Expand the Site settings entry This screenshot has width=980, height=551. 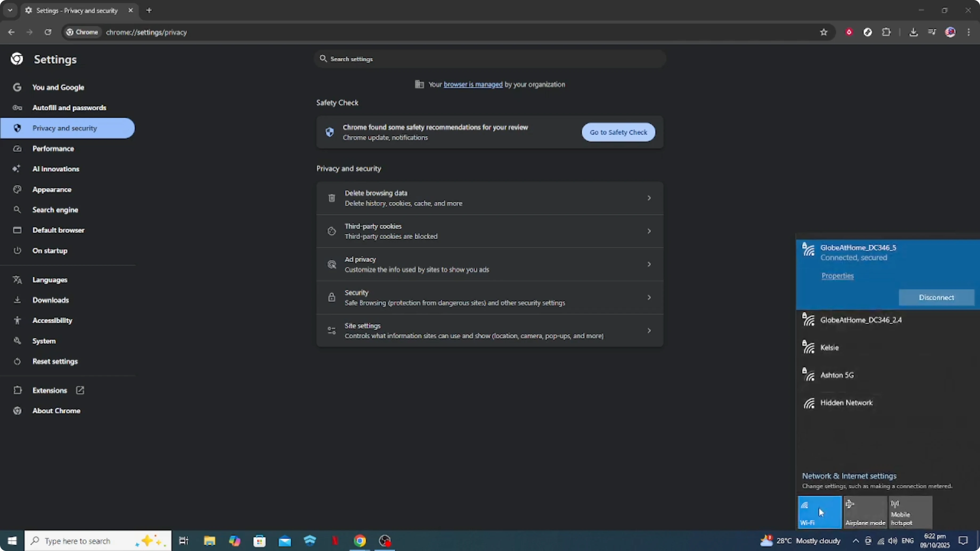(x=649, y=330)
